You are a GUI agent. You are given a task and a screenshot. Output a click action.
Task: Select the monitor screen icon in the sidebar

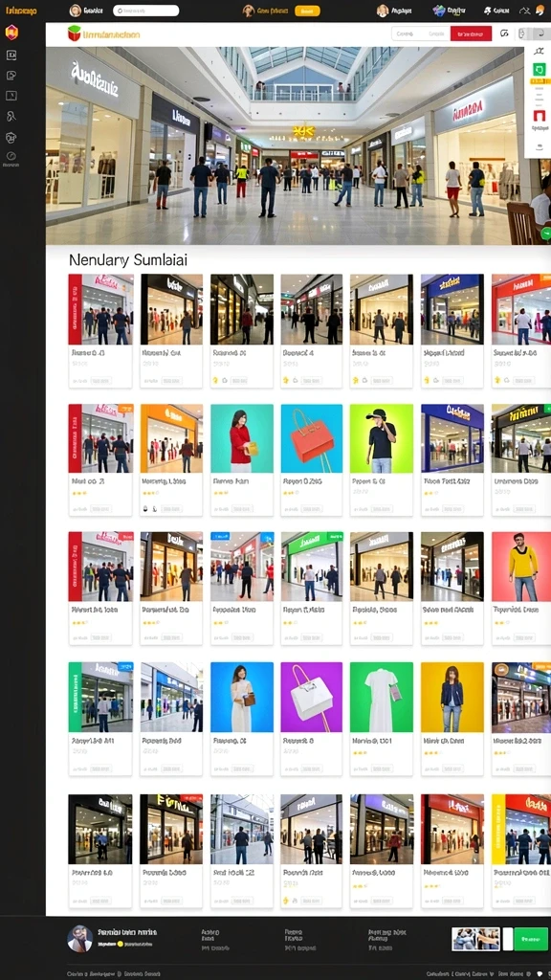11,55
